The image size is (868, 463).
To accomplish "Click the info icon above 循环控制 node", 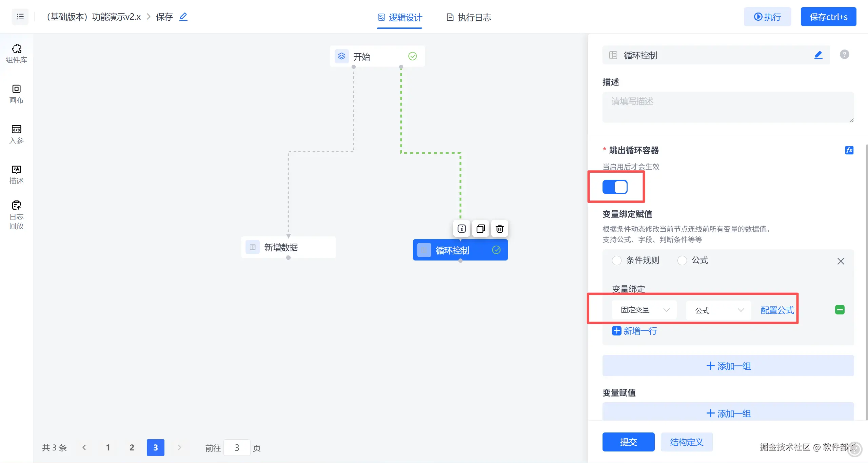I will point(461,229).
